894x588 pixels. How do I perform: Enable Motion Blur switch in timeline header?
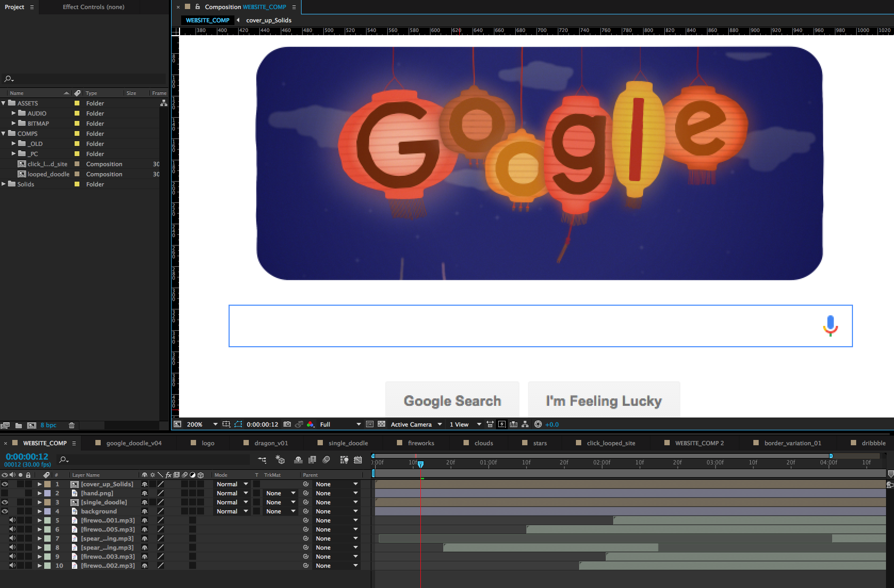[x=326, y=460]
